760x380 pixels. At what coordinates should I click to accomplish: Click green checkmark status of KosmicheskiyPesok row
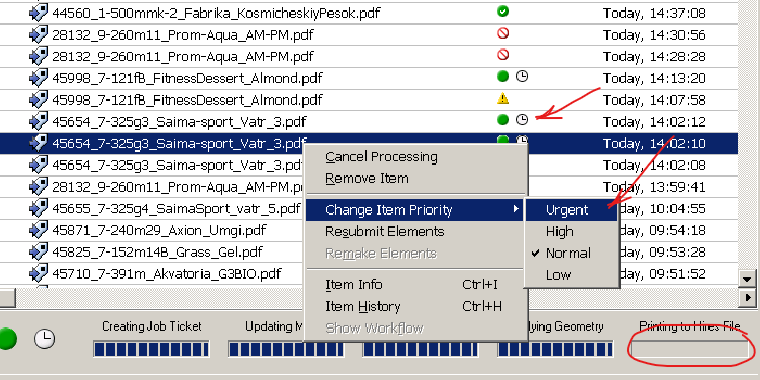(503, 11)
